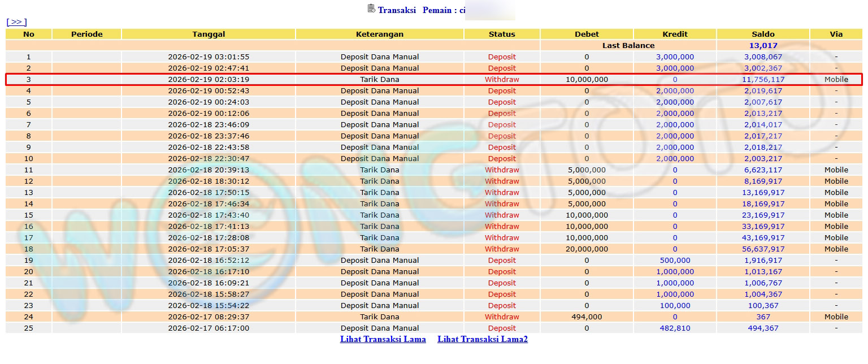The width and height of the screenshot is (868, 364).
Task: Click the Status column header
Action: tap(502, 34)
